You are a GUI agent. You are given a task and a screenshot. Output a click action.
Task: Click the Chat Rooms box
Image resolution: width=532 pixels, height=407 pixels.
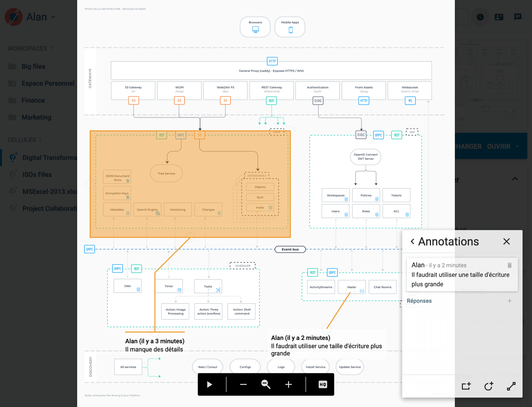(x=382, y=287)
